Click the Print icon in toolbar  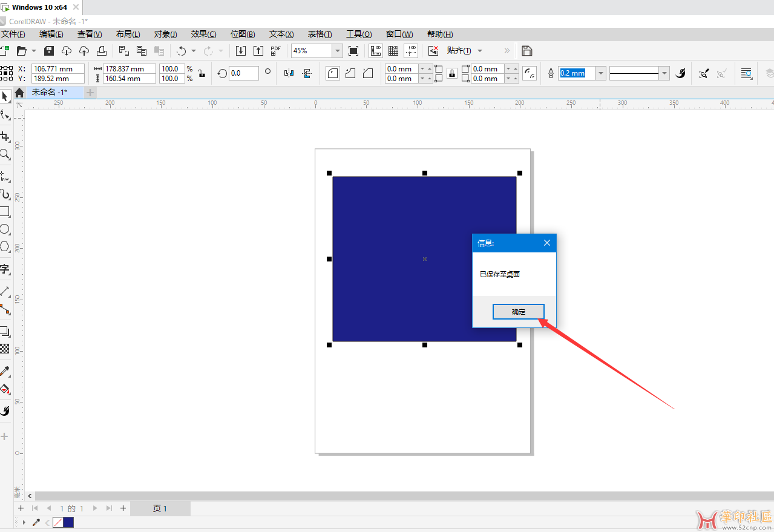[102, 51]
